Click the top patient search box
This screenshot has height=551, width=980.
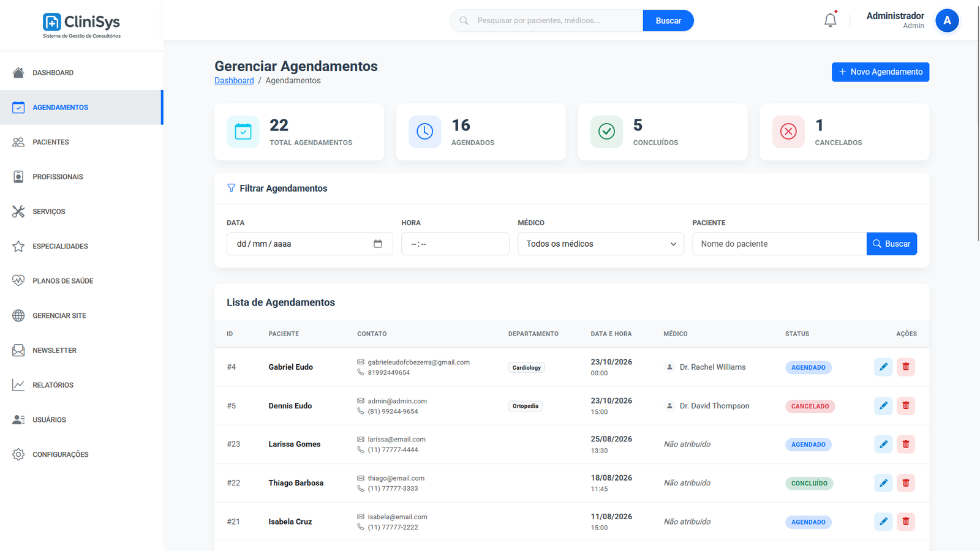point(554,21)
